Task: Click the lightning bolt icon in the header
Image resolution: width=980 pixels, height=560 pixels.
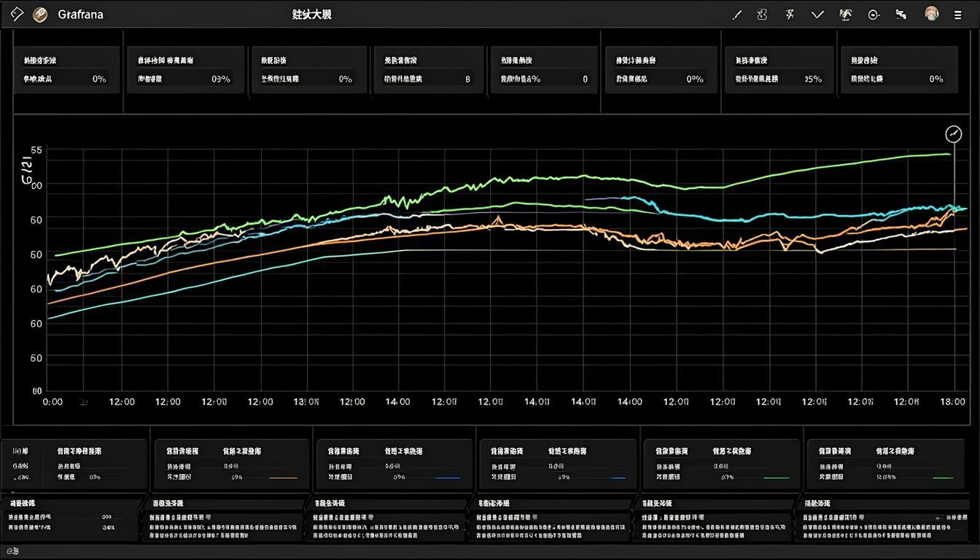Action: coord(790,15)
